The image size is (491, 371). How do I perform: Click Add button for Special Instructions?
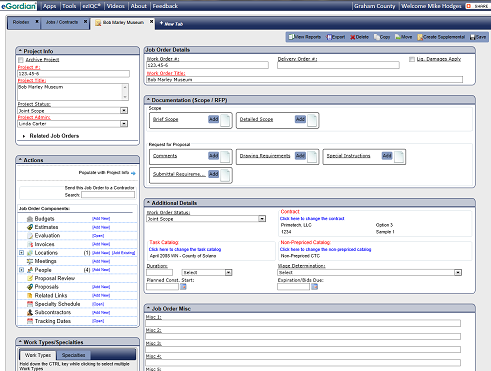(387, 156)
